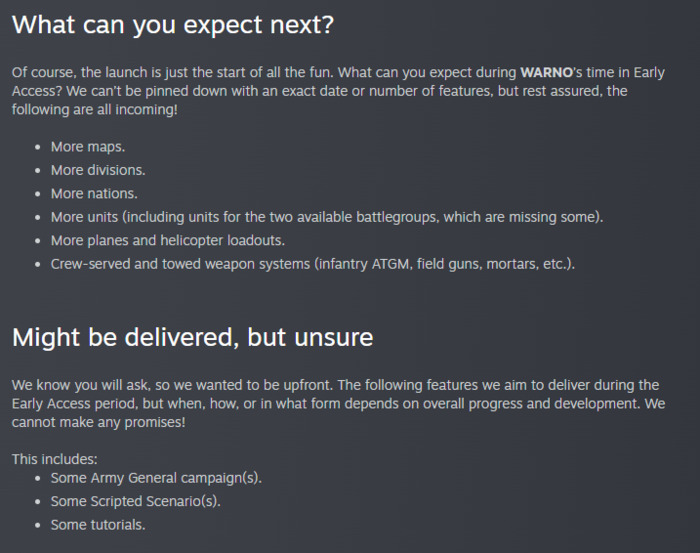Click the 'Might be delivered, but unsure' heading
This screenshot has width=700, height=553.
pos(192,337)
